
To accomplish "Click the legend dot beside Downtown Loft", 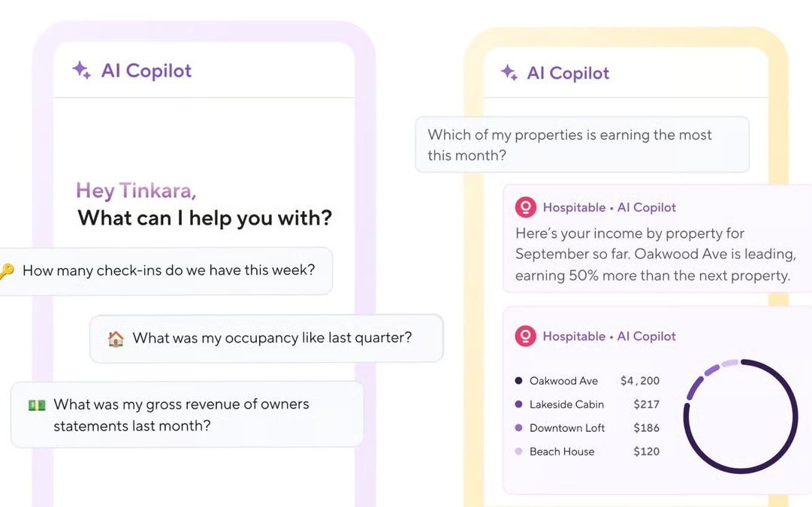I will pos(518,428).
